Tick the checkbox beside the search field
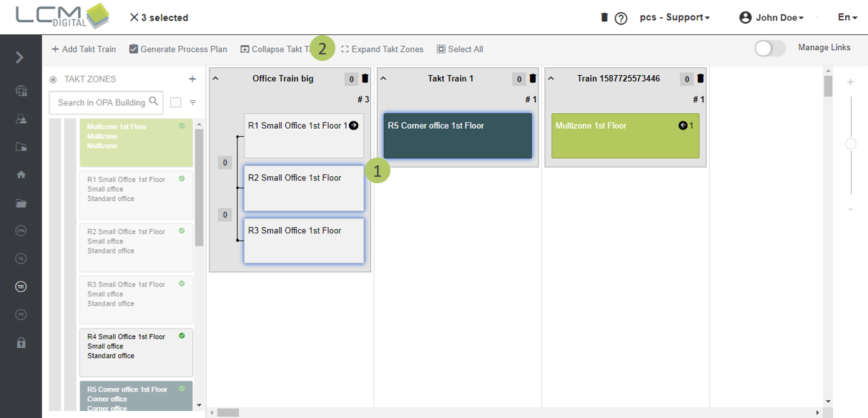The width and height of the screenshot is (868, 418). (x=176, y=103)
